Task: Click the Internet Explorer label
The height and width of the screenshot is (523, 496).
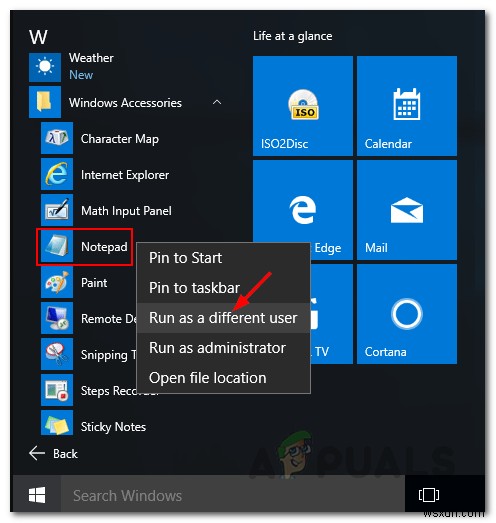Action: [125, 175]
